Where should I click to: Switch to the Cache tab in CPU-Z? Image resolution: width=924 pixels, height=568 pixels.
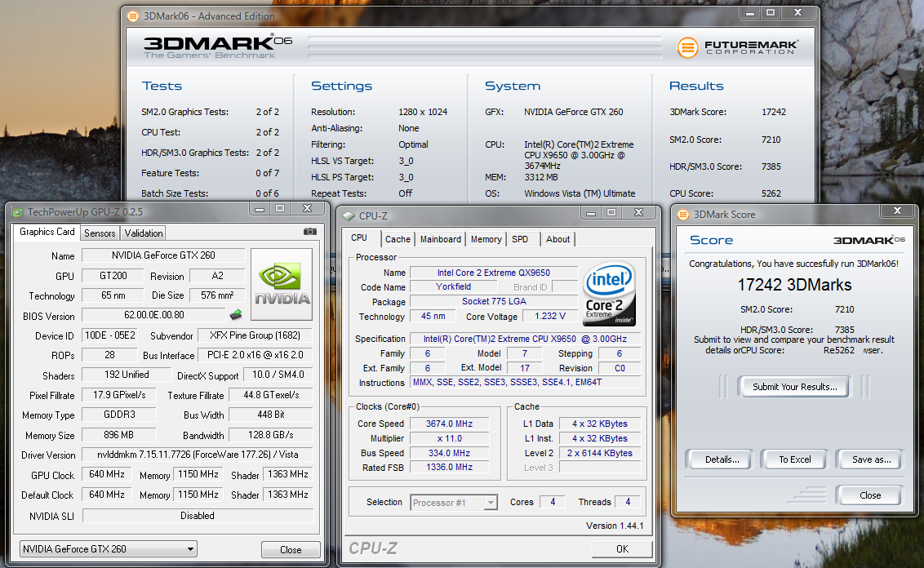point(398,239)
